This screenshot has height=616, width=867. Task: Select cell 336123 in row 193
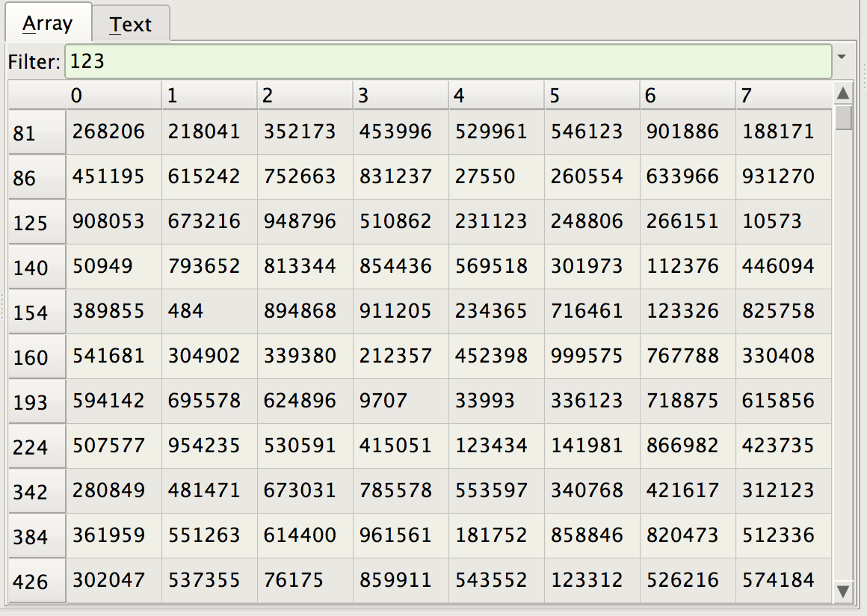coord(592,401)
